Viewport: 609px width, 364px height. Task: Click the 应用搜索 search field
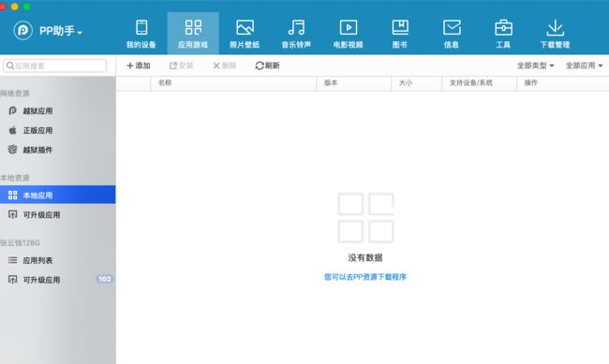[x=54, y=66]
